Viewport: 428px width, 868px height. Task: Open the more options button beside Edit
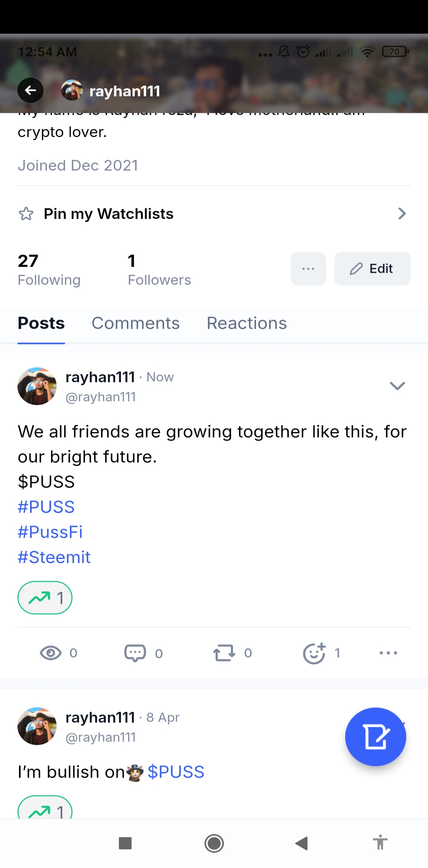308,269
